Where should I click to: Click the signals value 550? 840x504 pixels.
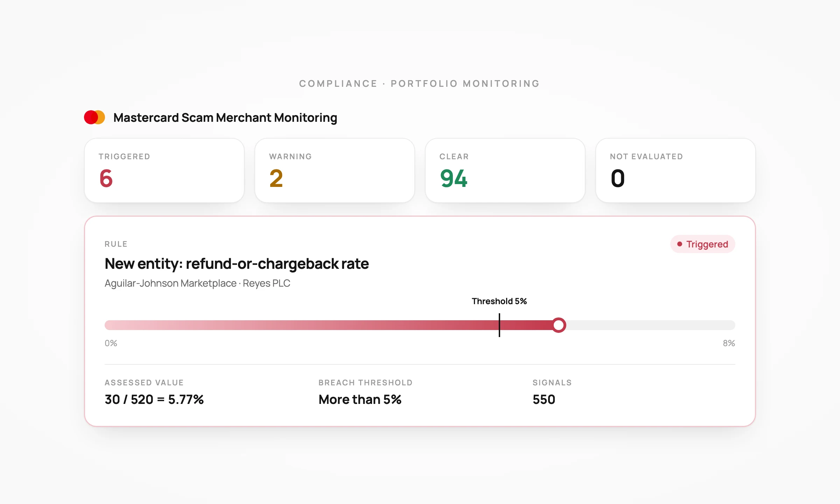[544, 399]
